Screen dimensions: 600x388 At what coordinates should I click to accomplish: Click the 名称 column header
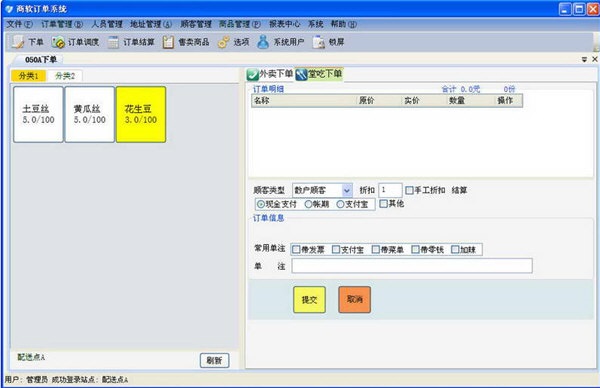tap(304, 101)
